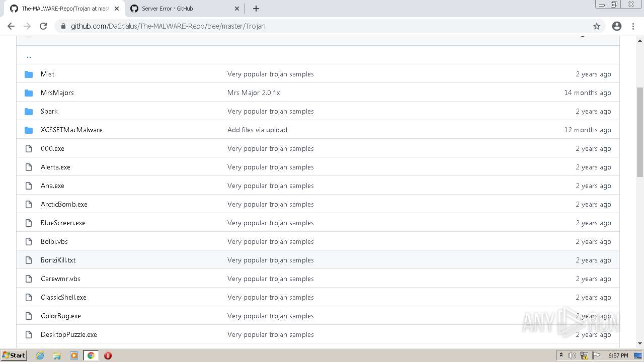Click the file icon beside Carewmr.vbs
The image size is (644, 362).
[29, 279]
